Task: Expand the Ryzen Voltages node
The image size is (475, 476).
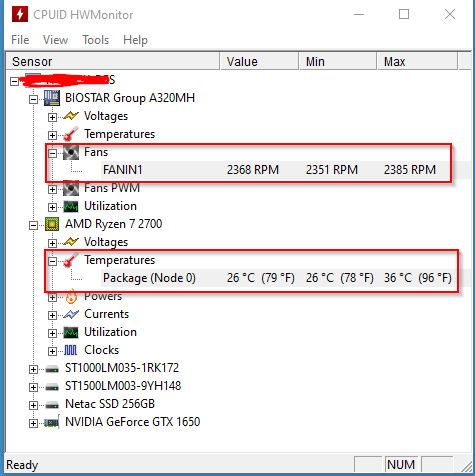Action: [52, 243]
